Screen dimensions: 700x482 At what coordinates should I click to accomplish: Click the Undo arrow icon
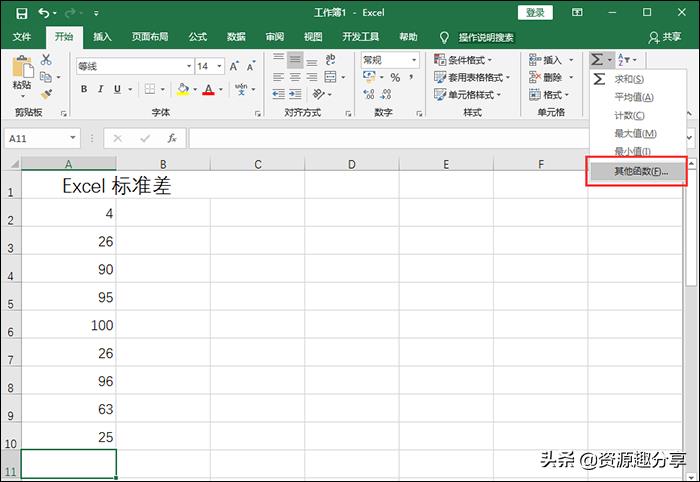44,13
